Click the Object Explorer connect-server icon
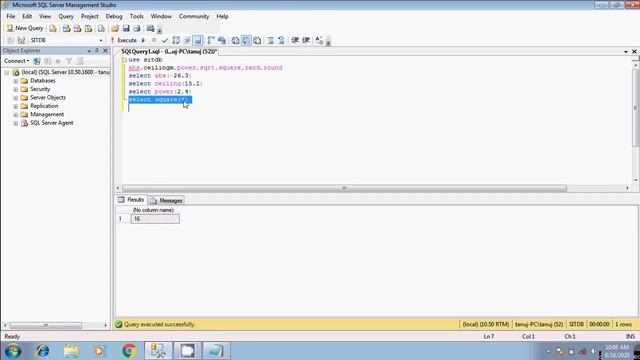This screenshot has height=360, width=640. (37, 61)
